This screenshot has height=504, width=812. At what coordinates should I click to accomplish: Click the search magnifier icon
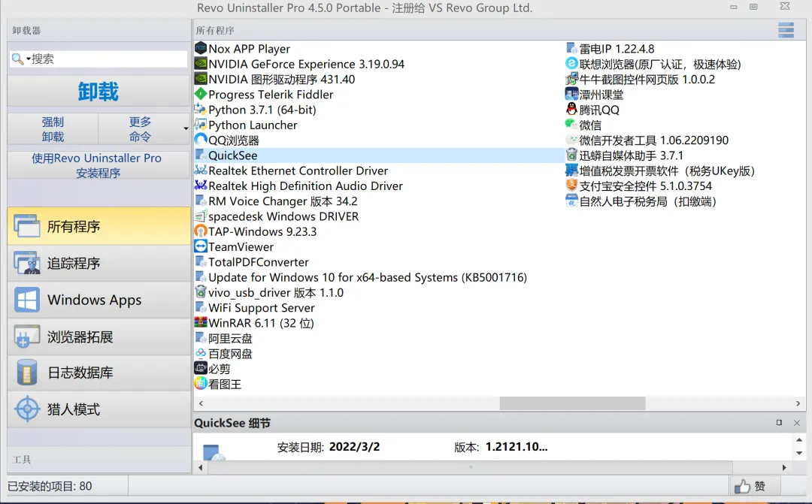tap(17, 59)
